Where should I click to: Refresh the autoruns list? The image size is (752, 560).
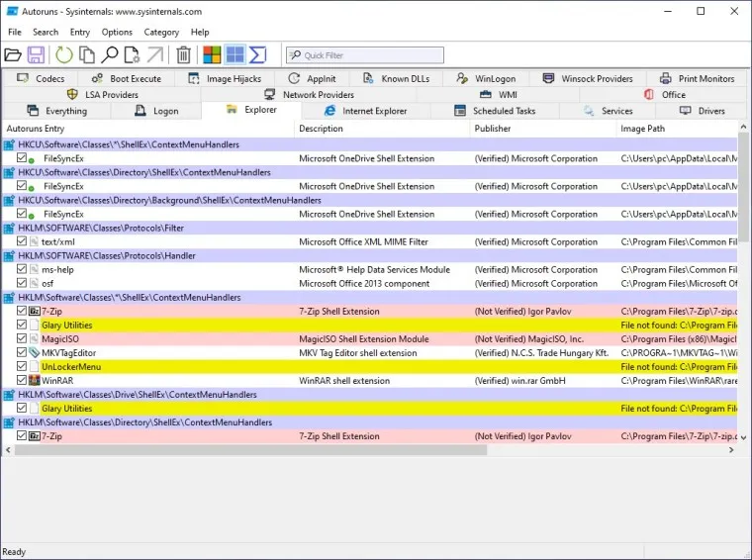(64, 55)
